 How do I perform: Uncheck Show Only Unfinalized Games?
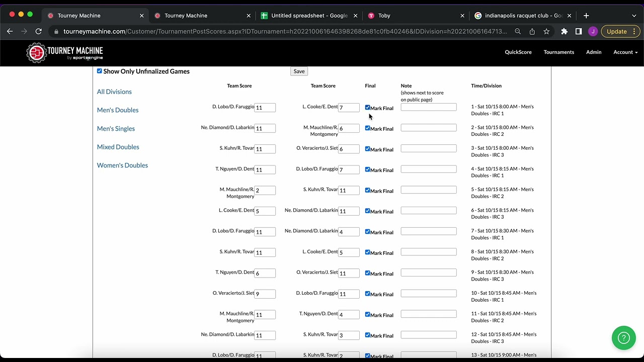(100, 71)
